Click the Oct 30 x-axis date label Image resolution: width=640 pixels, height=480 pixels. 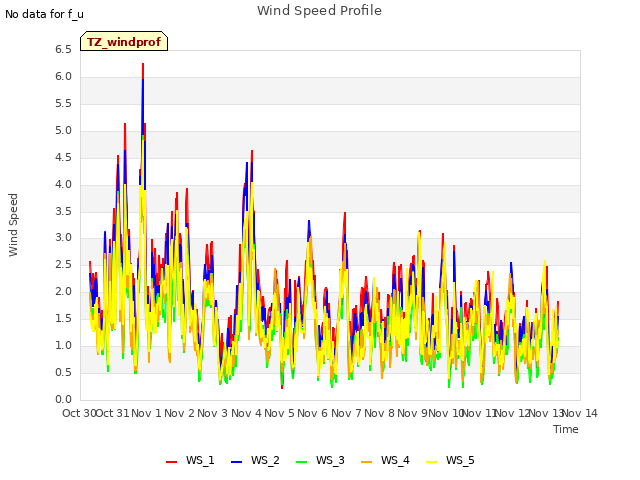(x=79, y=413)
